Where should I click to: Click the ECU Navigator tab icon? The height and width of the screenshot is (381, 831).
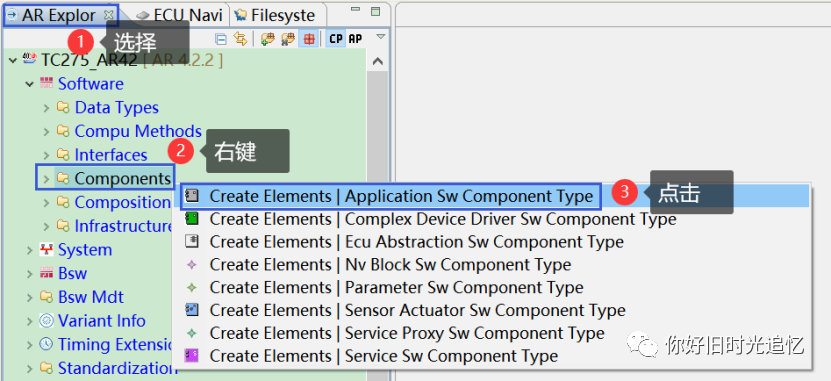click(x=142, y=16)
